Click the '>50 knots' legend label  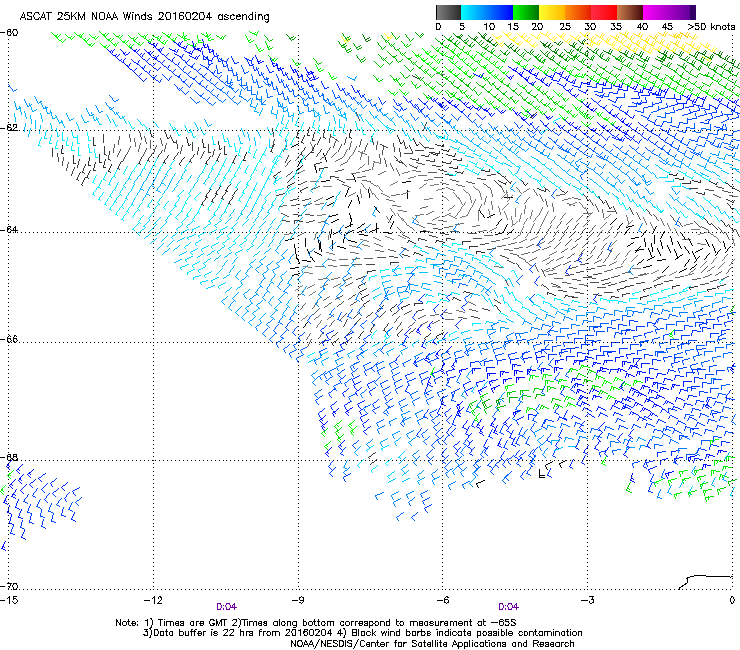pyautogui.click(x=711, y=27)
